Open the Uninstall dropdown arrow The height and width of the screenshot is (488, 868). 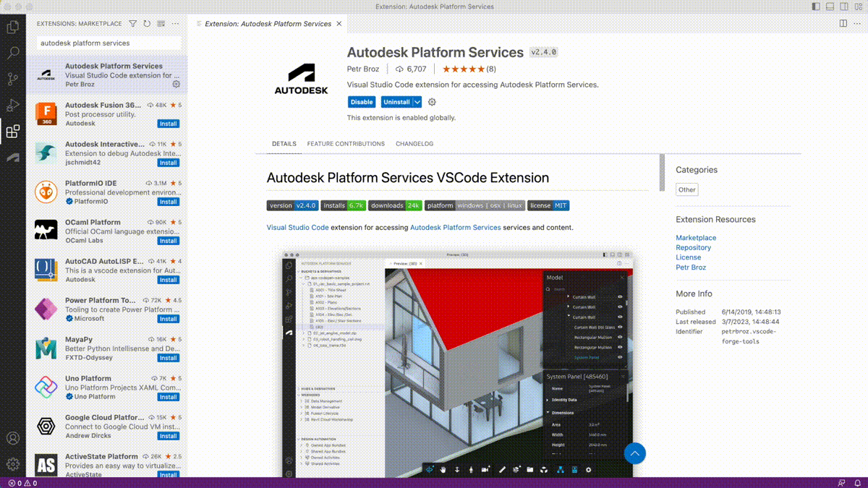pyautogui.click(x=417, y=102)
